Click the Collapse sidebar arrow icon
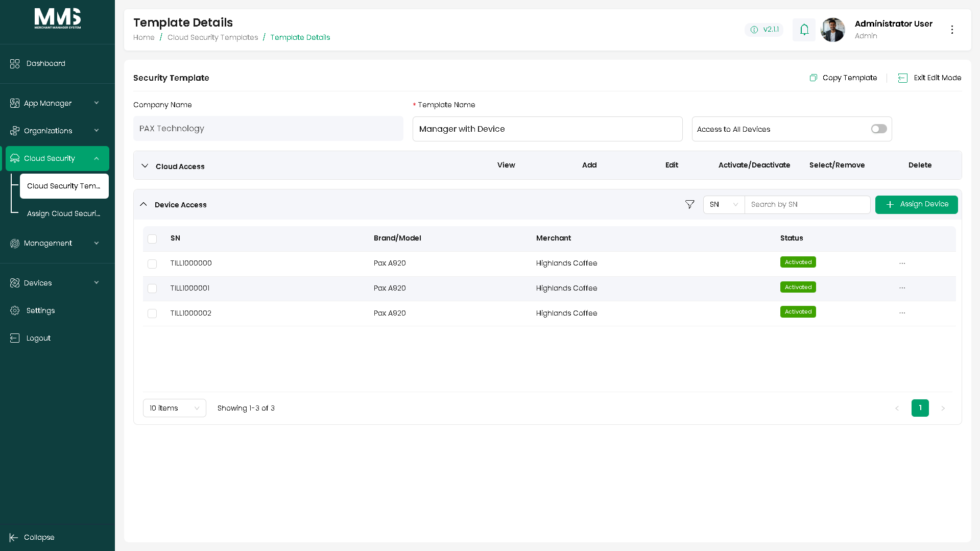The height and width of the screenshot is (551, 980). (x=14, y=537)
